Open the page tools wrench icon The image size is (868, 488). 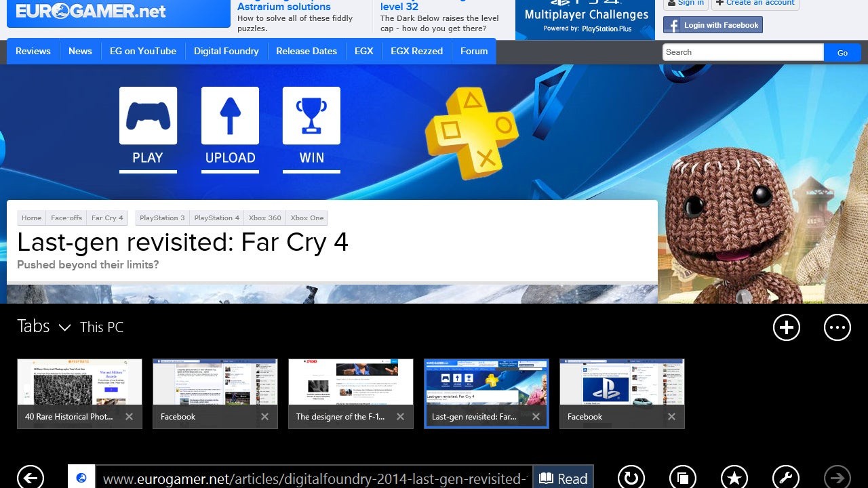[x=786, y=478]
